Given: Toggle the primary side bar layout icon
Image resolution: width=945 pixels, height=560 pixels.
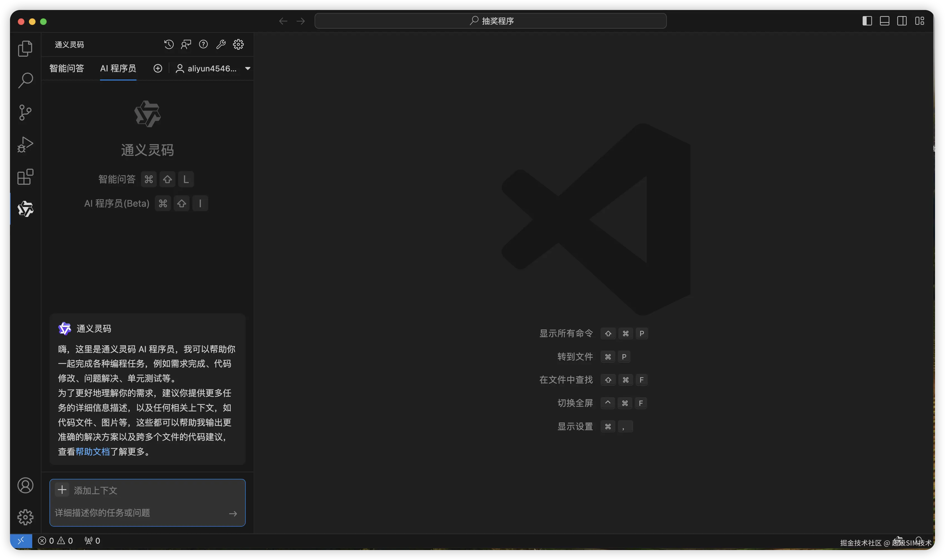Looking at the screenshot, I should (867, 21).
